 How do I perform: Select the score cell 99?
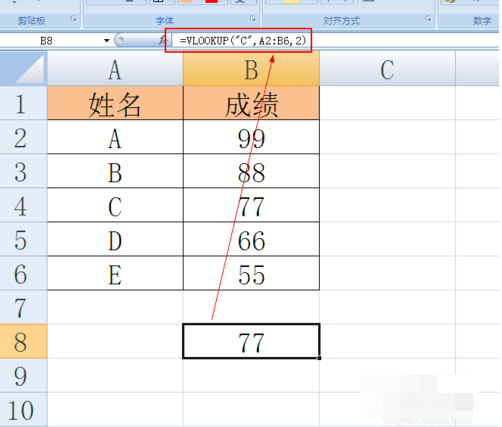pos(251,137)
